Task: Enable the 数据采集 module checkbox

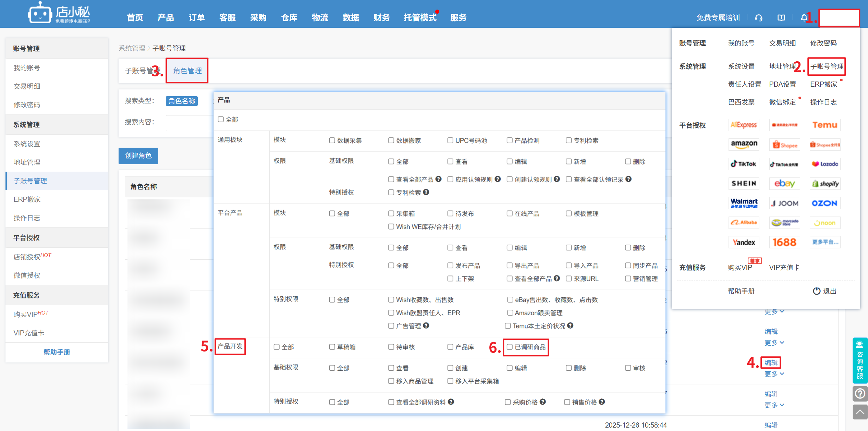Action: tap(332, 140)
